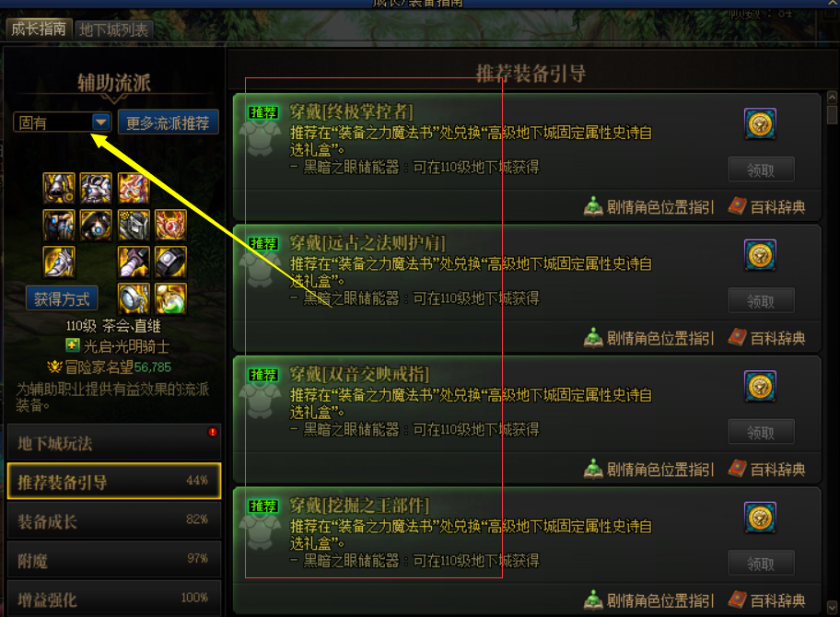Expand the 装备成长 82% section
Screen dimensions: 840x617
(x=114, y=520)
